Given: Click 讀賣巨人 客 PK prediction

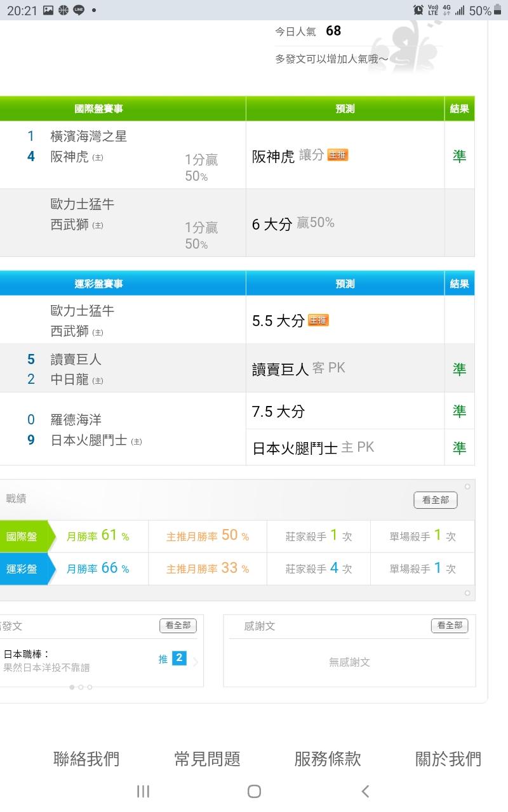Looking at the screenshot, I should tap(298, 369).
